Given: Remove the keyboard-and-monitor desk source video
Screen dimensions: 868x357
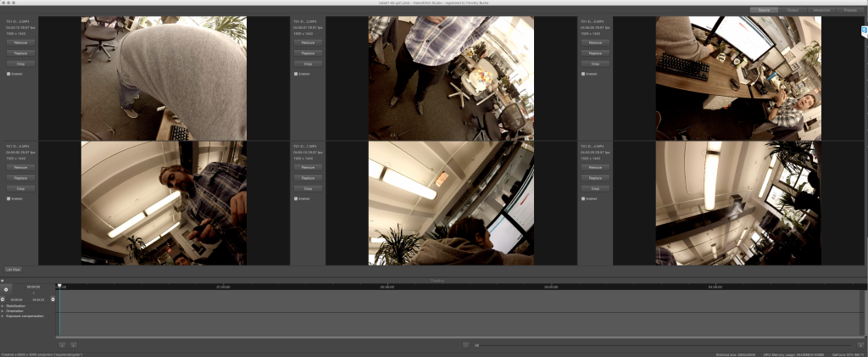Looking at the screenshot, I should point(595,42).
